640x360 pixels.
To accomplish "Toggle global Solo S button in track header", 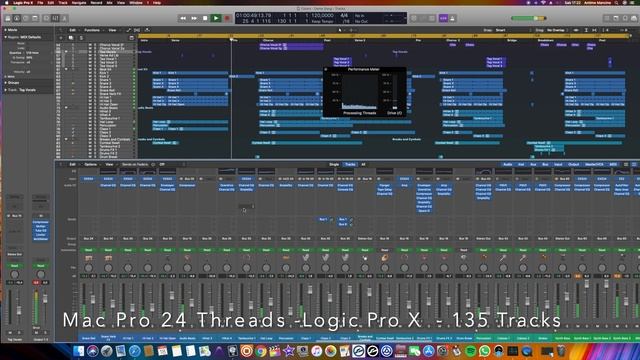I will coord(81,38).
